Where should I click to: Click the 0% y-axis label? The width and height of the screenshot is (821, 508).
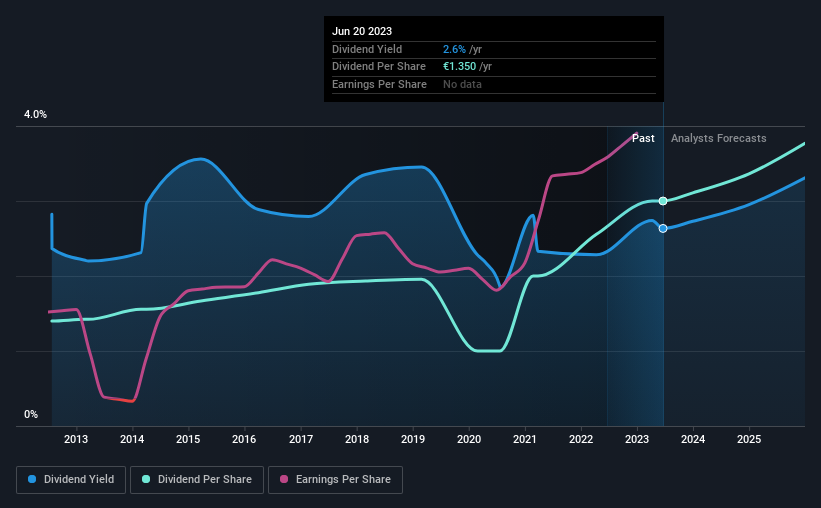point(31,414)
